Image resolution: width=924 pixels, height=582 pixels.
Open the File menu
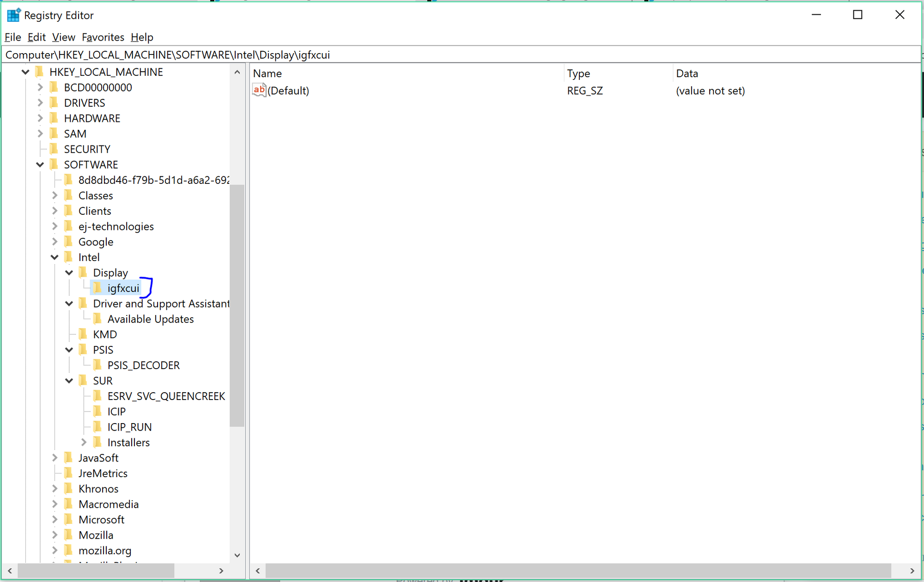pyautogui.click(x=13, y=37)
